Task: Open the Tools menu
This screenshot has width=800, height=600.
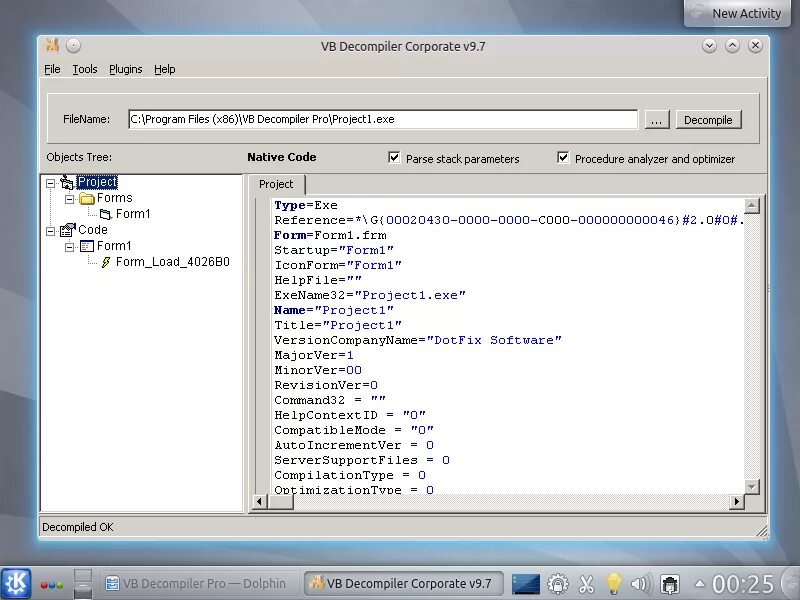Action: pyautogui.click(x=85, y=69)
